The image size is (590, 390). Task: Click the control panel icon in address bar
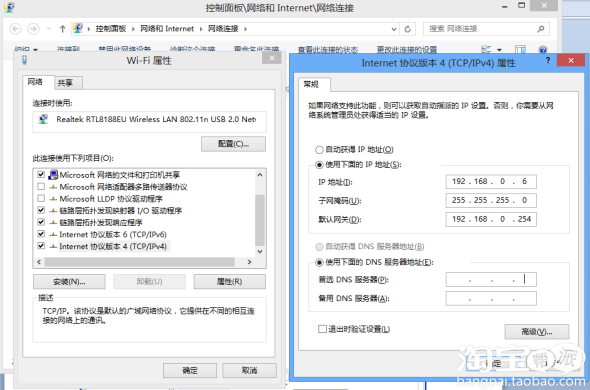point(78,29)
